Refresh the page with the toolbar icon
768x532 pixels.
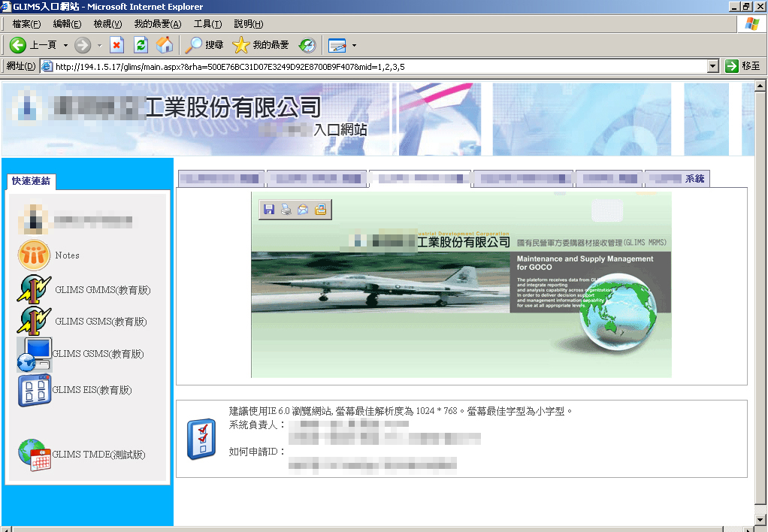141,45
